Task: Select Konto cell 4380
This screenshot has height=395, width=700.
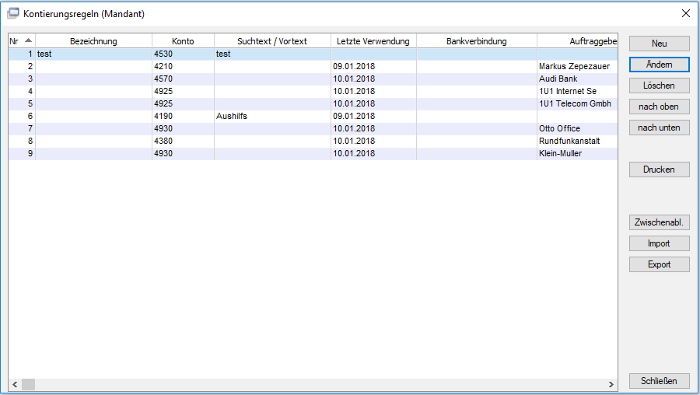Action: pyautogui.click(x=183, y=141)
